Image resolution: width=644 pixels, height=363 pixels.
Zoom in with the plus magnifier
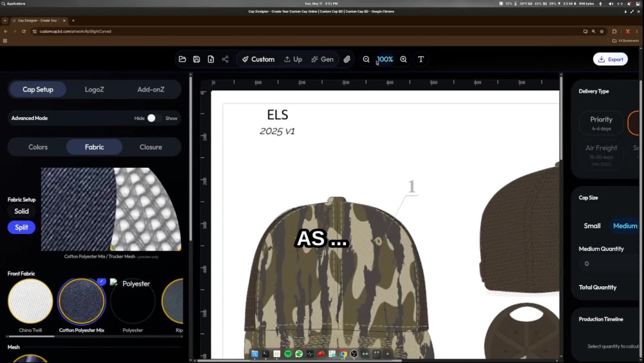pos(403,59)
